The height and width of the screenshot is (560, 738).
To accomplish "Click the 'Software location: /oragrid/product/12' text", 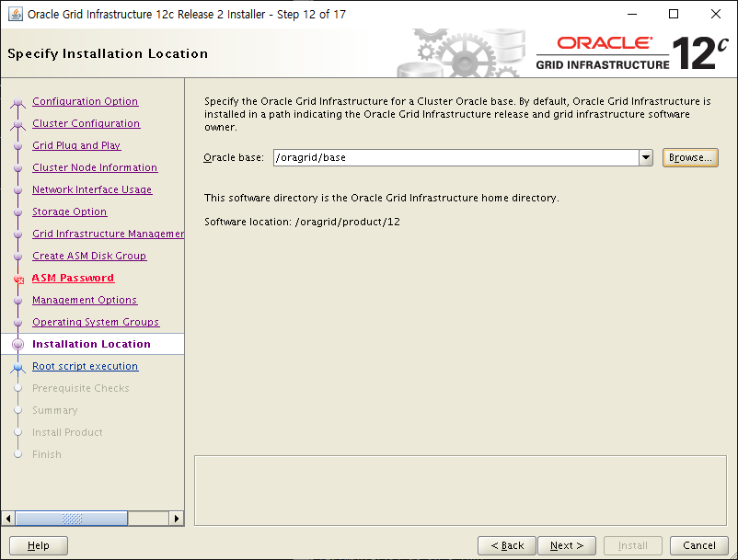I will [302, 222].
